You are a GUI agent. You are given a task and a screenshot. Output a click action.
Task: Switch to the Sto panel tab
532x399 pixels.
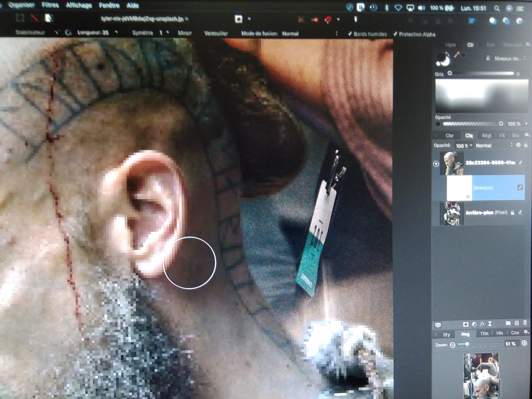[x=516, y=135]
